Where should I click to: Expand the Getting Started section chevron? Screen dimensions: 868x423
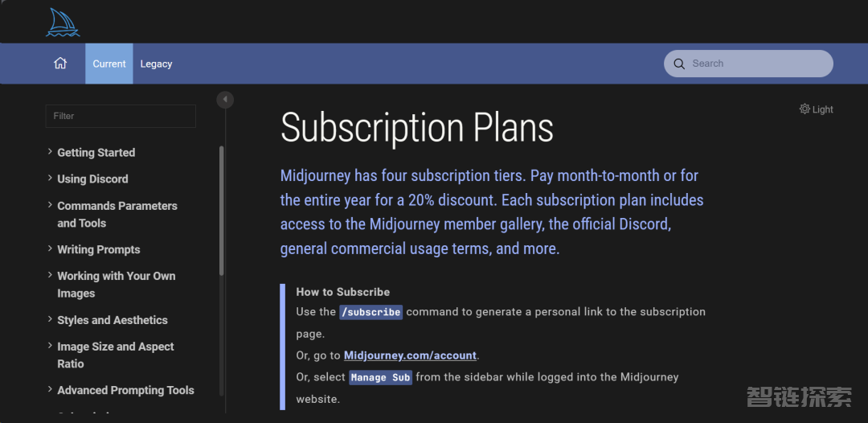point(50,152)
